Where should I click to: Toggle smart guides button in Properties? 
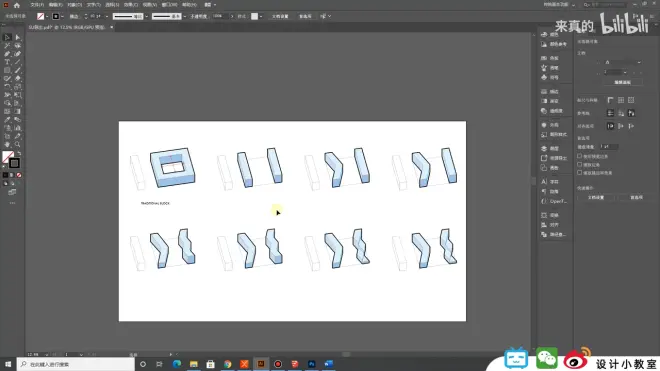tap(631, 113)
